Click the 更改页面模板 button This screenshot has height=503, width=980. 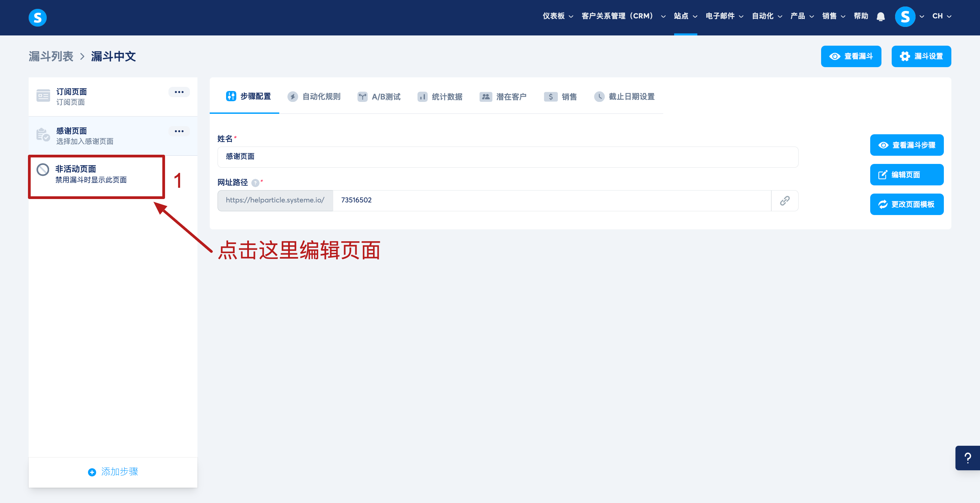pyautogui.click(x=906, y=204)
